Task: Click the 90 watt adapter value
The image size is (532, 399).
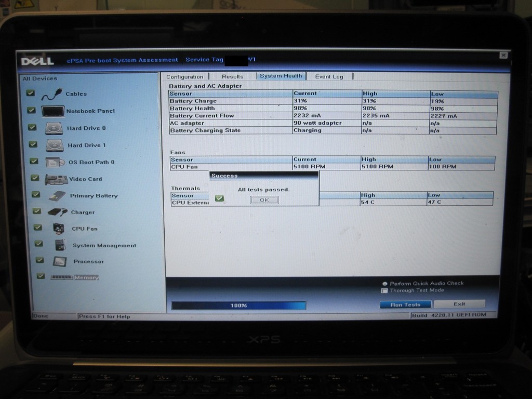Action: (317, 123)
